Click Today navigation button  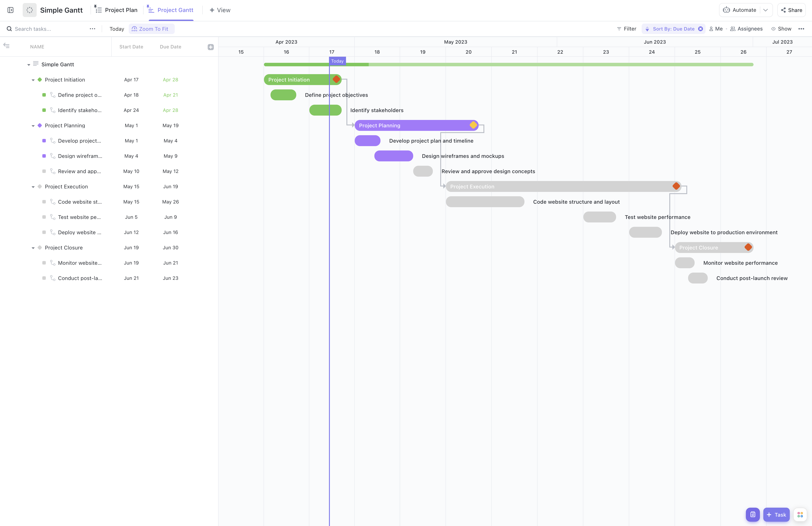click(116, 28)
